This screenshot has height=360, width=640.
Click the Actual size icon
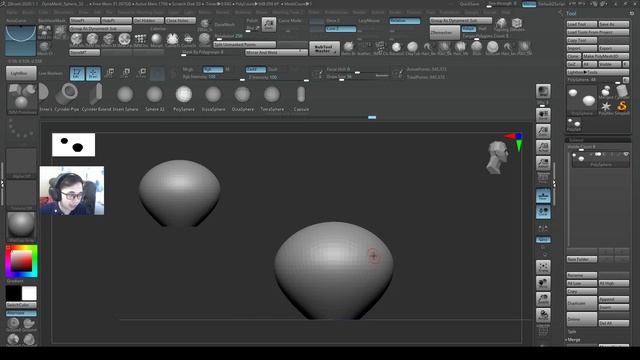coord(543,147)
